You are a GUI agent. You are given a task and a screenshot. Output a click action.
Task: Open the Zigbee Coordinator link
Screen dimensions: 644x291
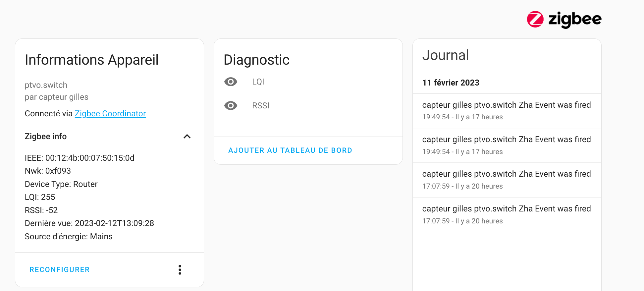pos(110,114)
